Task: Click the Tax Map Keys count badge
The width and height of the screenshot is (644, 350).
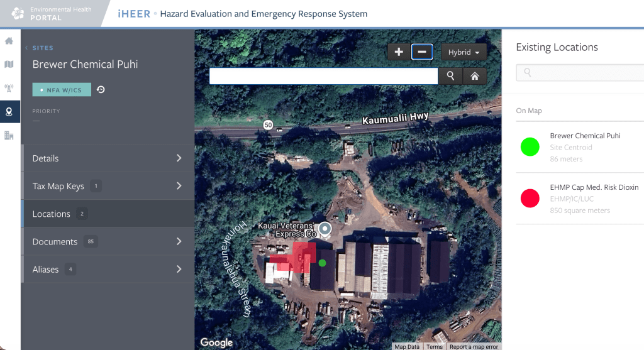Action: 96,186
